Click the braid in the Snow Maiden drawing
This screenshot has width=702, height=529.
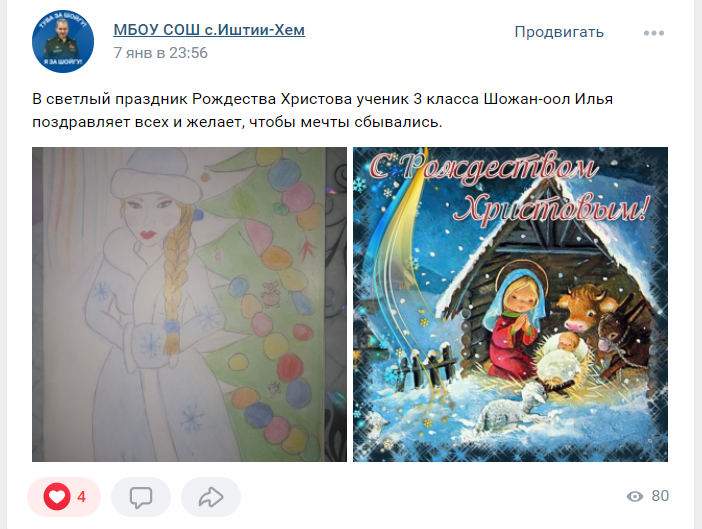coord(177,273)
